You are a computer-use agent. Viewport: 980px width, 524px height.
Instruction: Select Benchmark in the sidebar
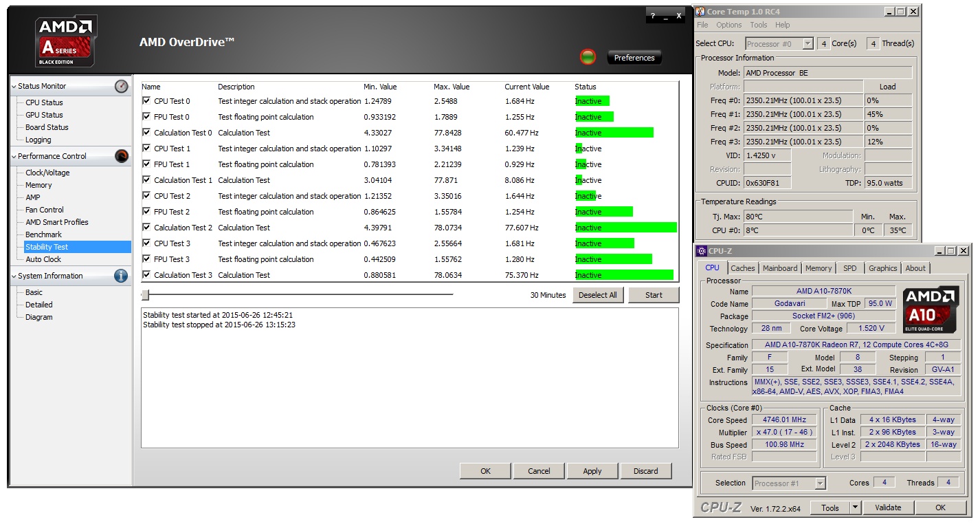tap(44, 234)
